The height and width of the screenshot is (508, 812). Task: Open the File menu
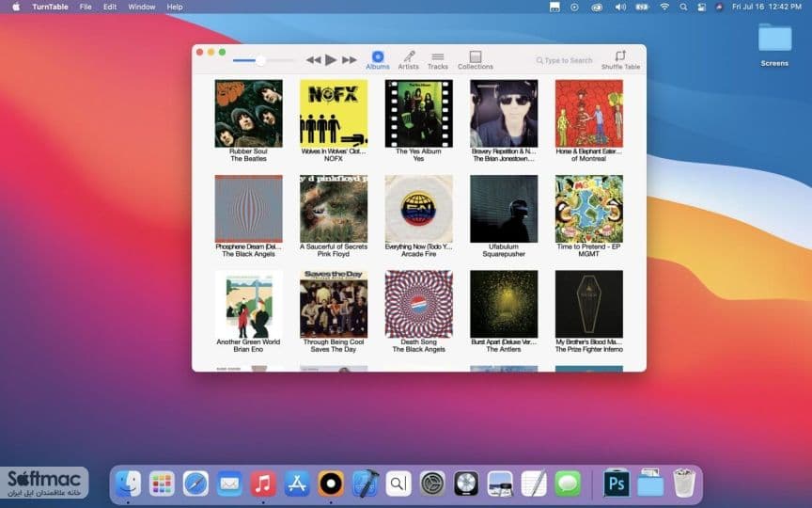86,7
